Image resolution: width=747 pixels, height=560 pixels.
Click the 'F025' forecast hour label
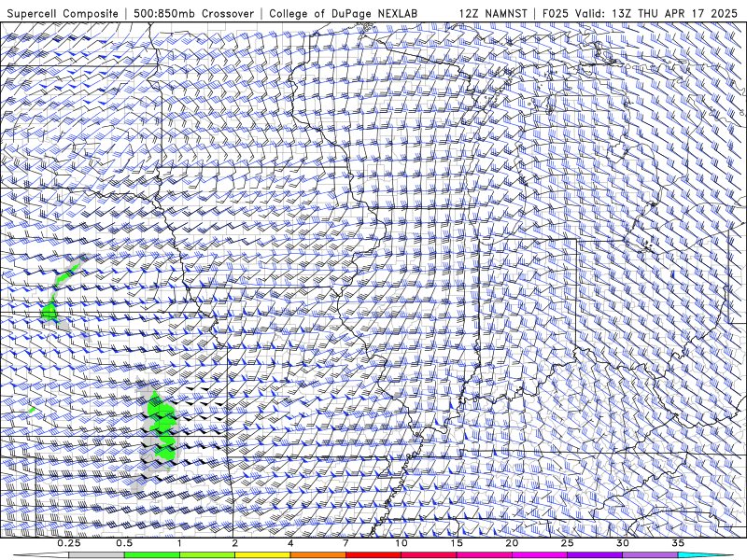point(556,13)
